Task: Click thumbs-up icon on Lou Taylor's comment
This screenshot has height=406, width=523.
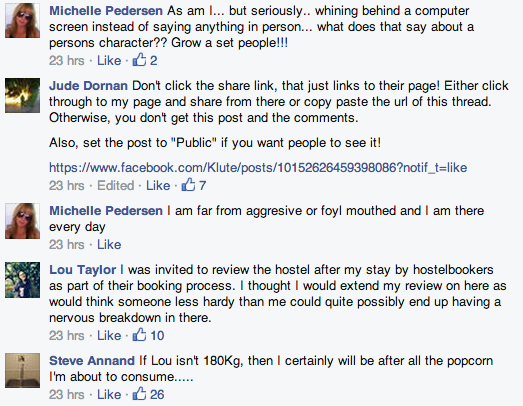Action: pyautogui.click(x=139, y=334)
